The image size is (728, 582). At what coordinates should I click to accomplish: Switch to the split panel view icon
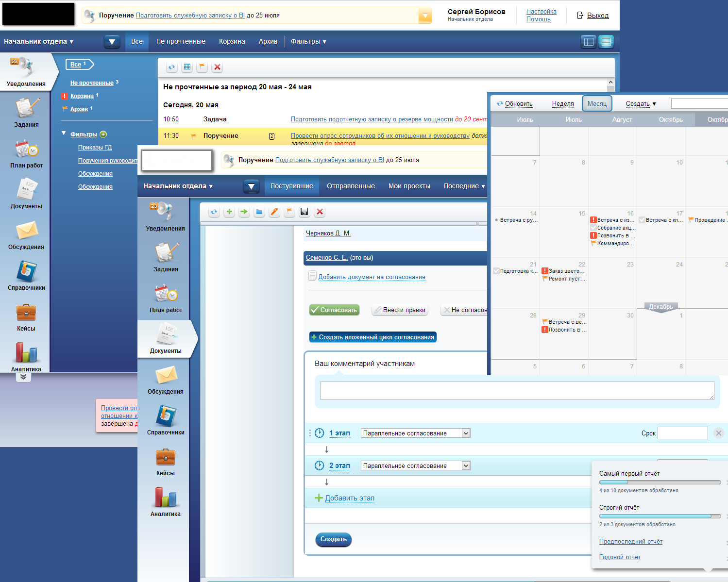click(589, 42)
